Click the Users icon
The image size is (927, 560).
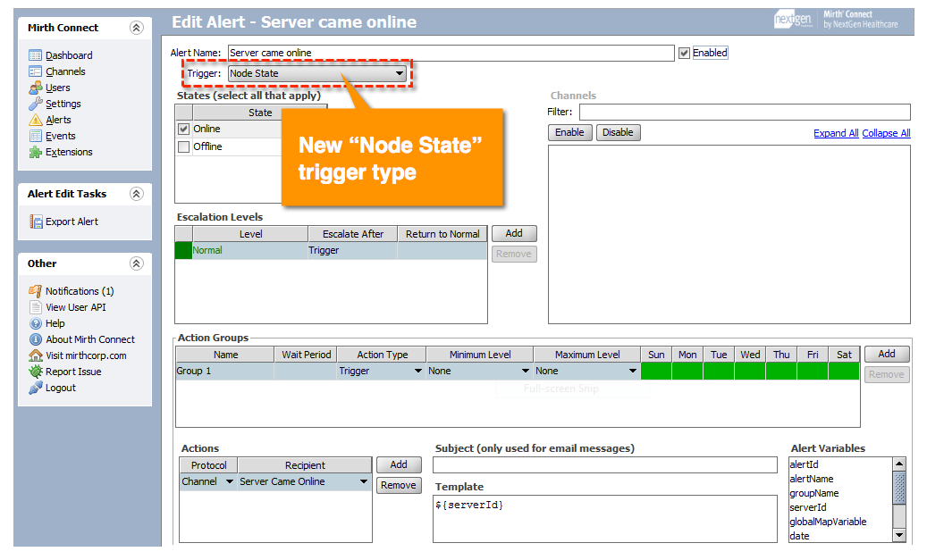click(x=36, y=88)
